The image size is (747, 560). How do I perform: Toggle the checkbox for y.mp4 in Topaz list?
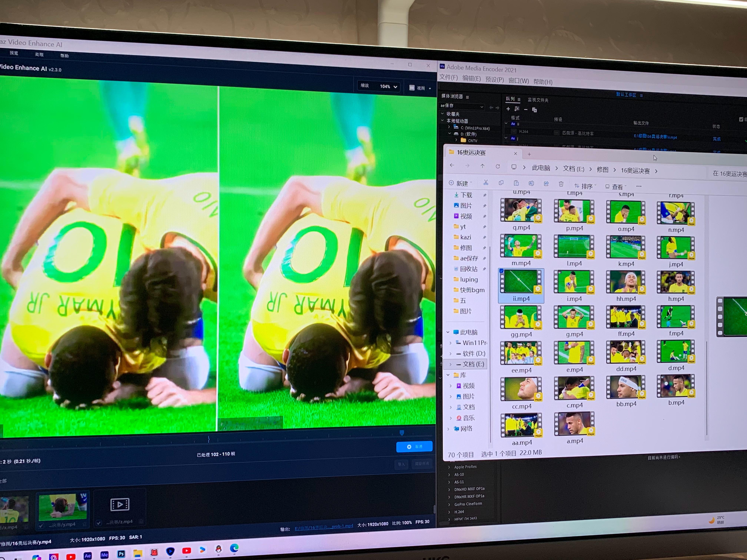pyautogui.click(x=41, y=526)
